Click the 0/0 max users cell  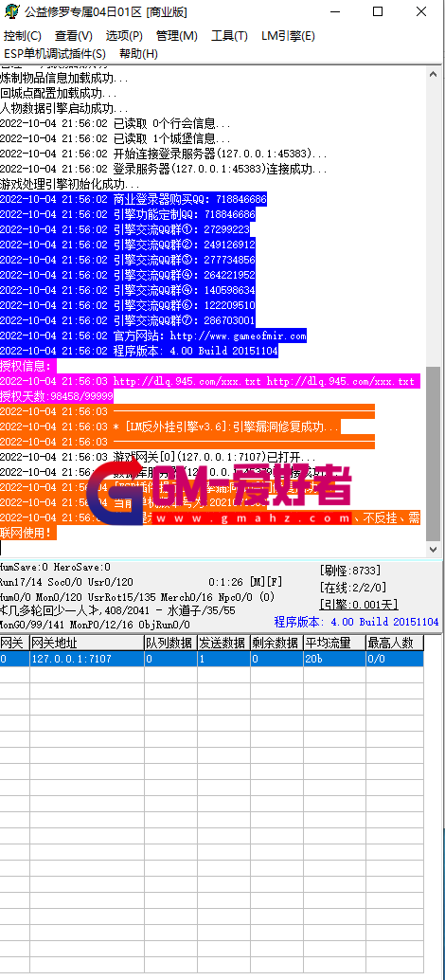click(x=395, y=659)
